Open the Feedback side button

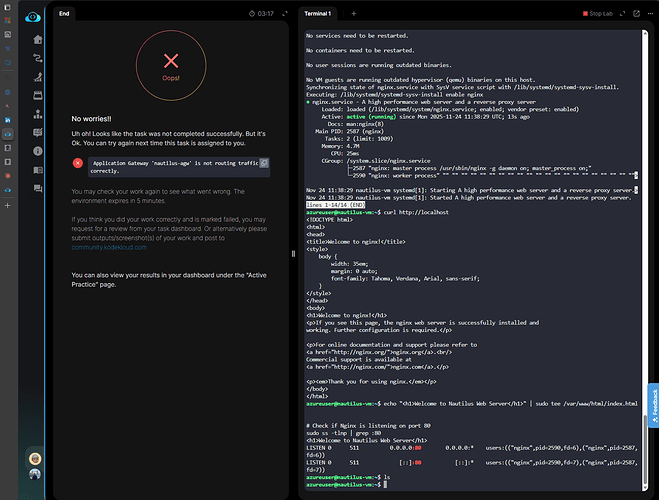point(654,403)
